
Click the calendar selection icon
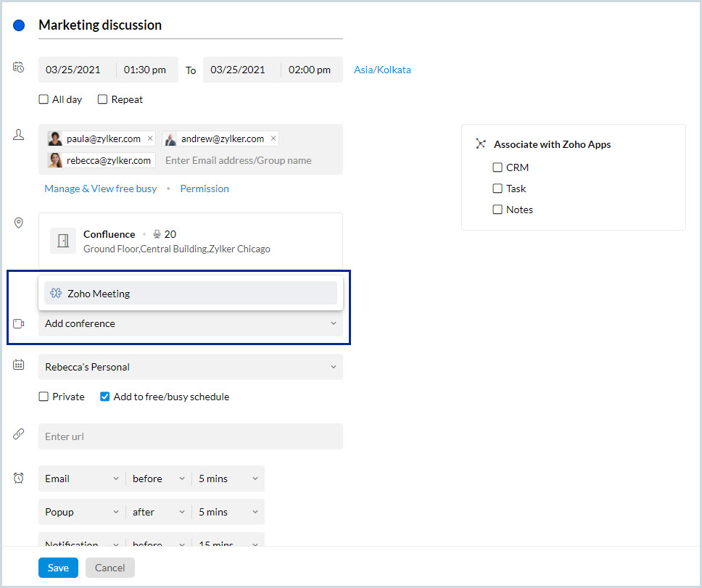tap(19, 365)
